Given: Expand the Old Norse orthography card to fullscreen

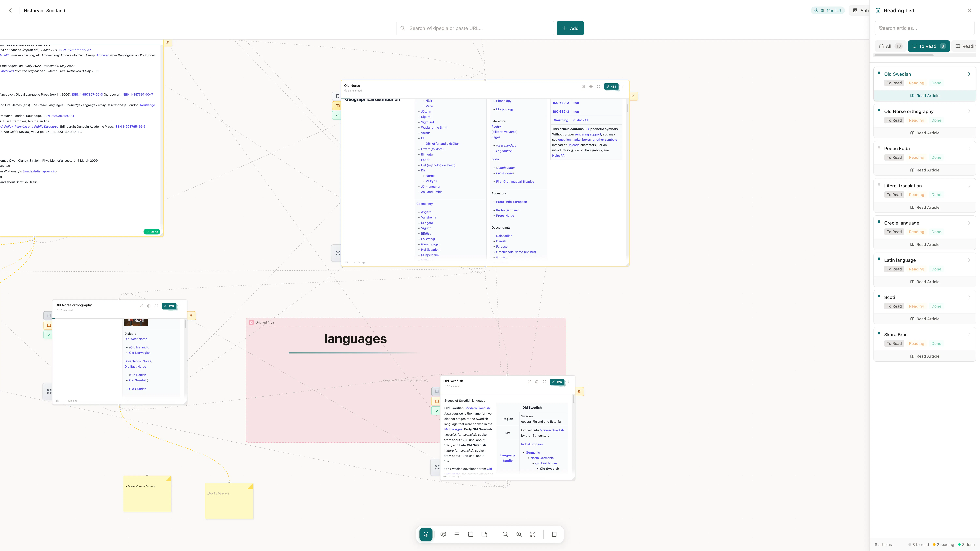Looking at the screenshot, I should (156, 306).
